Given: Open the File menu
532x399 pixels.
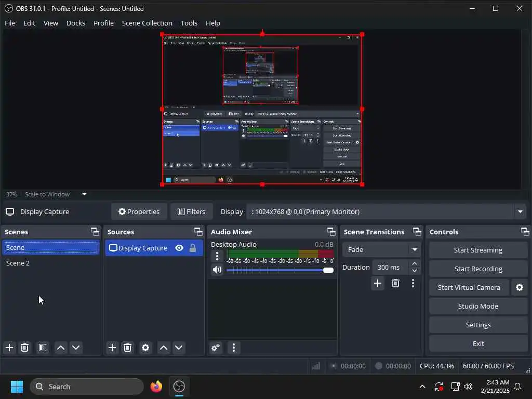Looking at the screenshot, I should pos(10,23).
